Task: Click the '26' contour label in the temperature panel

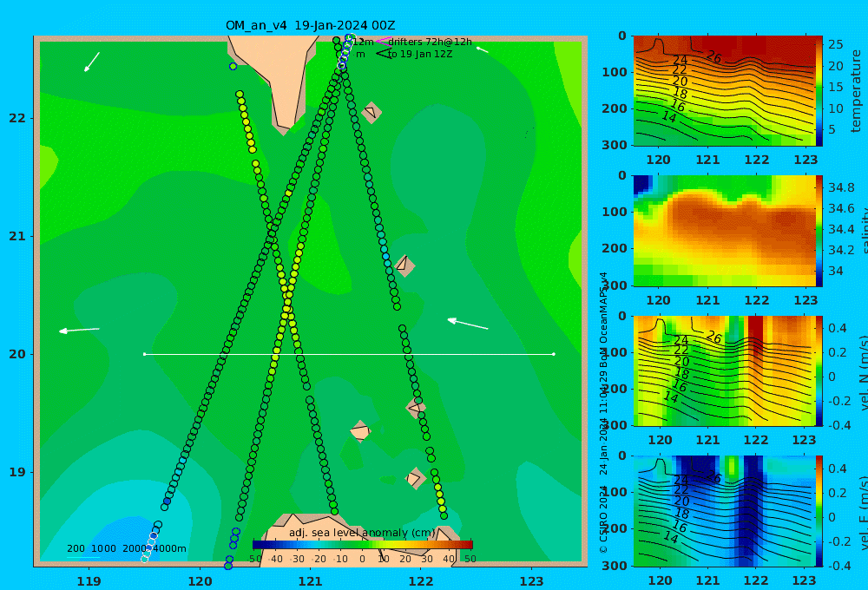Action: tap(714, 56)
